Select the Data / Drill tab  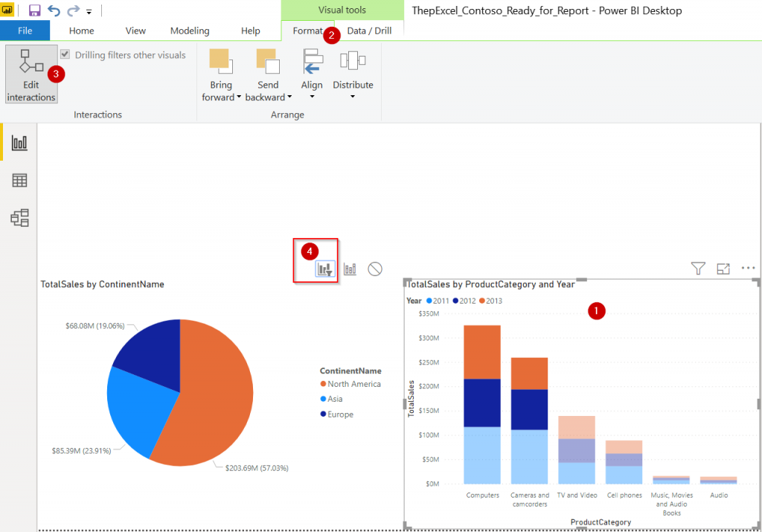coord(369,31)
